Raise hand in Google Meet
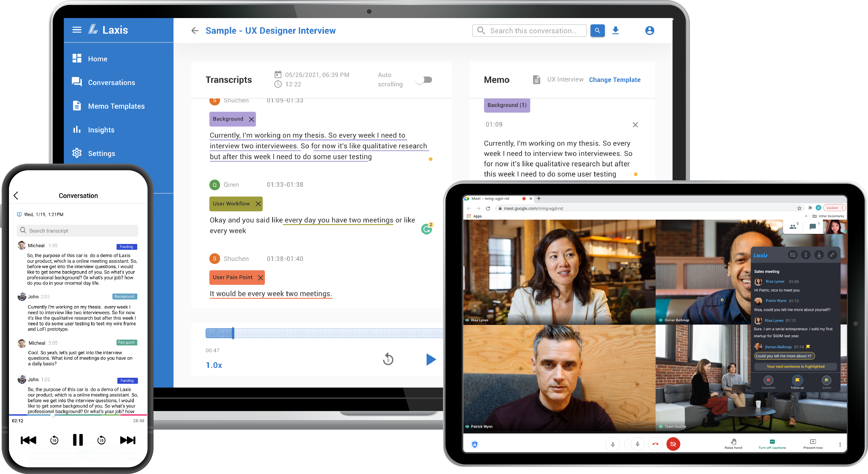868x474 pixels. pyautogui.click(x=733, y=444)
